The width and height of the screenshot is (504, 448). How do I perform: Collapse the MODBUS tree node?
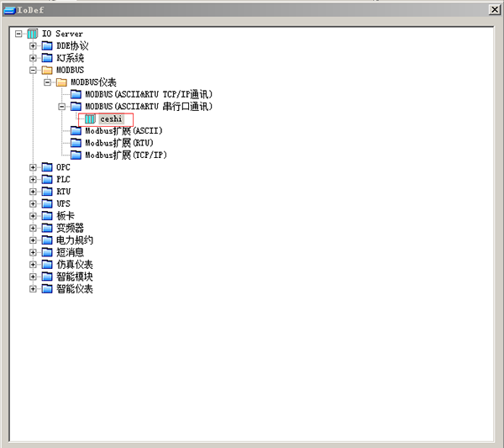pyautogui.click(x=33, y=71)
